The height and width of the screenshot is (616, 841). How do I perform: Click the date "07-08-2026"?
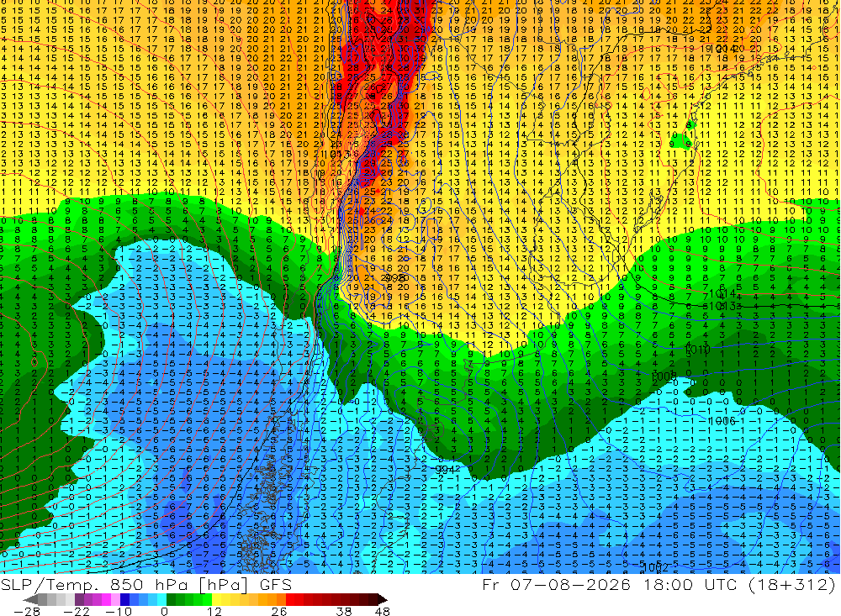[571, 584]
